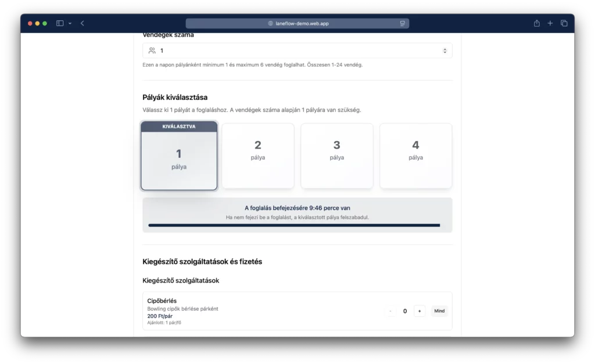Open a new tab with plus icon
This screenshot has width=595, height=364.
click(x=550, y=23)
